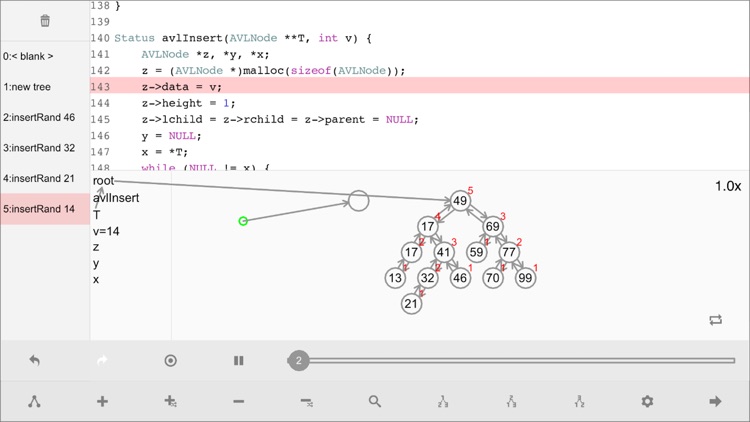Viewport: 750px width, 422px height.
Task: Toggle the loop/repeat icon
Action: coord(716,320)
